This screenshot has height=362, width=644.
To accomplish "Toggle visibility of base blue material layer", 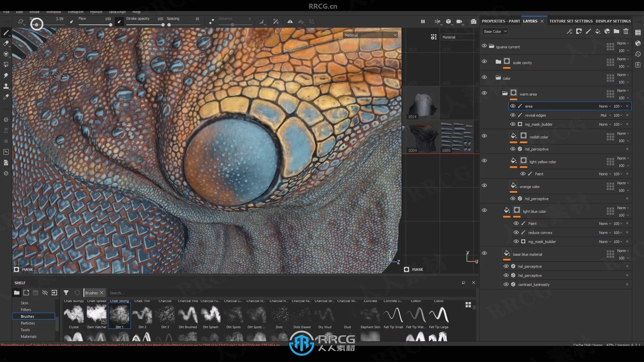I will pos(484,253).
